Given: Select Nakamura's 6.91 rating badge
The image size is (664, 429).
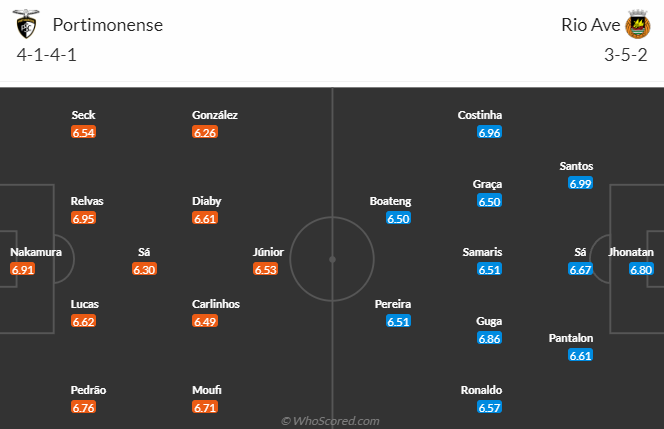Looking at the screenshot, I should click(x=23, y=269).
